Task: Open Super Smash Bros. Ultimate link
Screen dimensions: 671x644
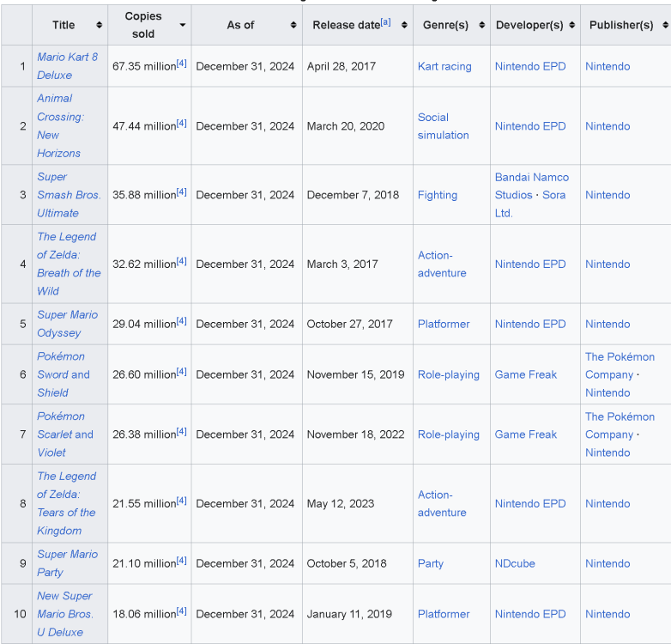Action: pyautogui.click(x=69, y=195)
